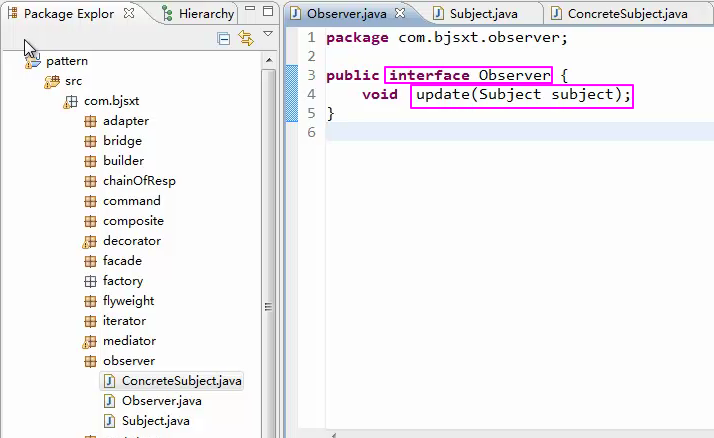
Task: Click the Observer.java file icon in tree
Action: point(109,401)
